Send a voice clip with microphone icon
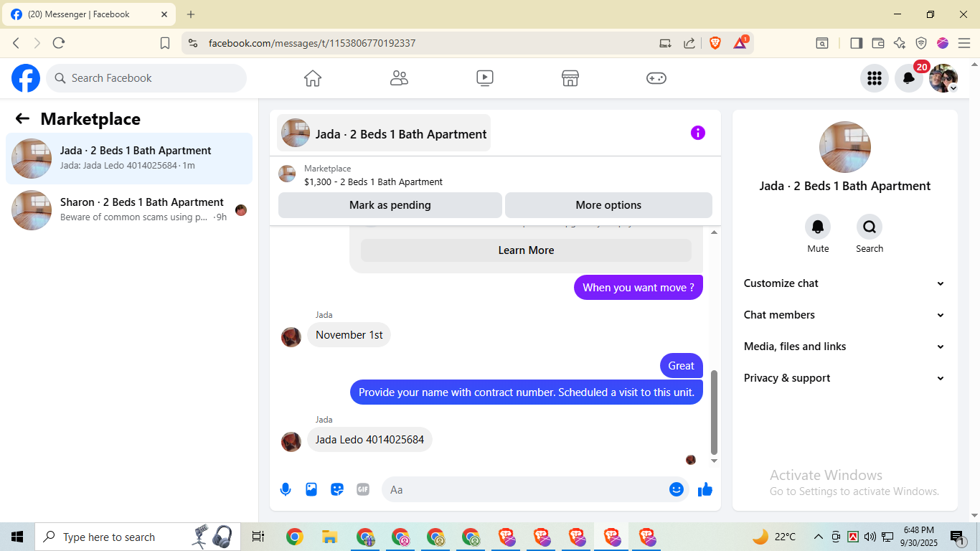This screenshot has width=980, height=551. (x=286, y=489)
